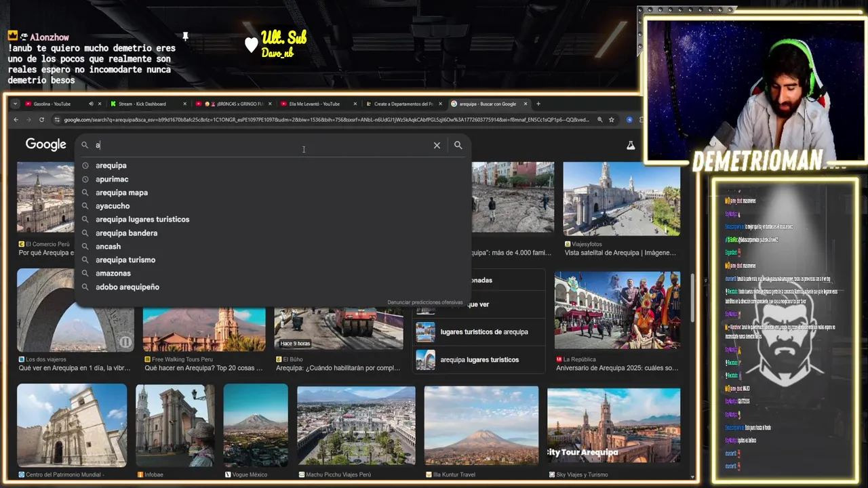
Task: Switch to the Create a Departamentos tab
Action: (x=403, y=104)
